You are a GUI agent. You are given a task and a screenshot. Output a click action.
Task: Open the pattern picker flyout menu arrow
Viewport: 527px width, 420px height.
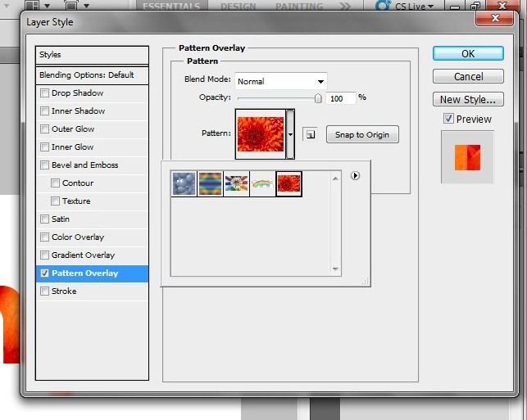355,175
